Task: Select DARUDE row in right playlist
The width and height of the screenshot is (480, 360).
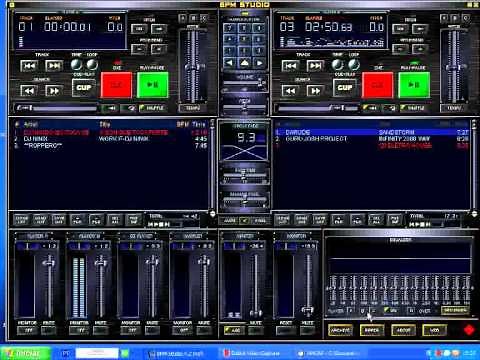Action: pos(372,132)
